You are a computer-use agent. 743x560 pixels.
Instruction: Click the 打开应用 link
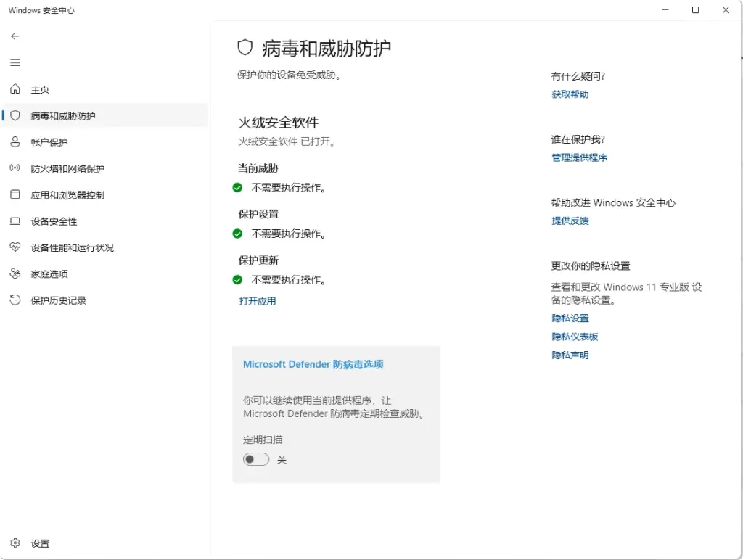258,301
